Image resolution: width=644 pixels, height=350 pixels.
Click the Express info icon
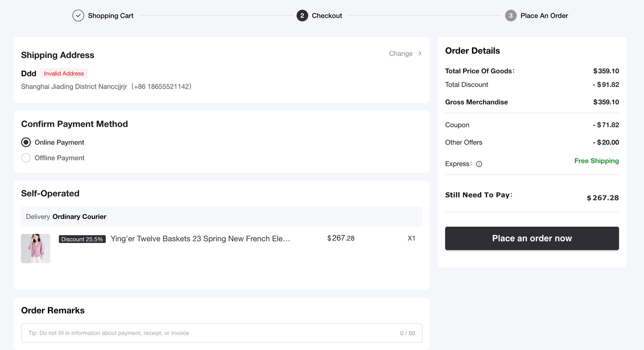point(479,164)
